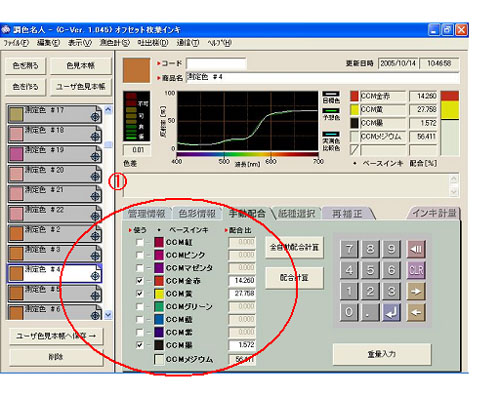Click the memo box down scroll arrow

click(454, 192)
